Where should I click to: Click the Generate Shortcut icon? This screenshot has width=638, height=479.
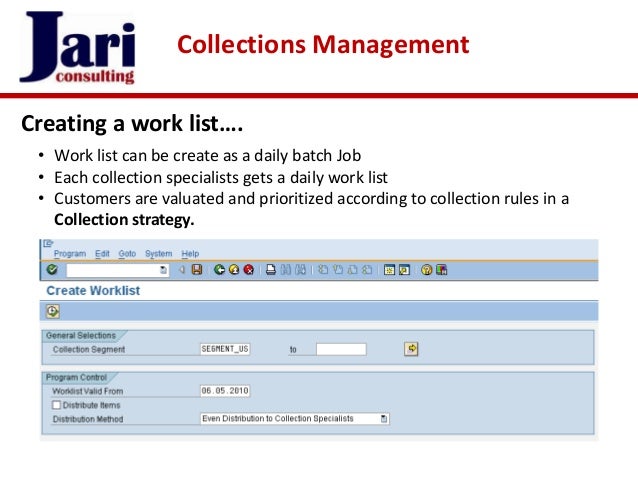coord(404,269)
